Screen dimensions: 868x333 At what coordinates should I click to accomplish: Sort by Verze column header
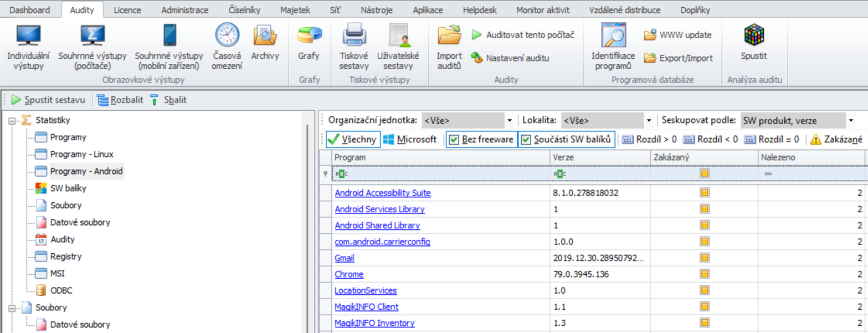tap(600, 158)
